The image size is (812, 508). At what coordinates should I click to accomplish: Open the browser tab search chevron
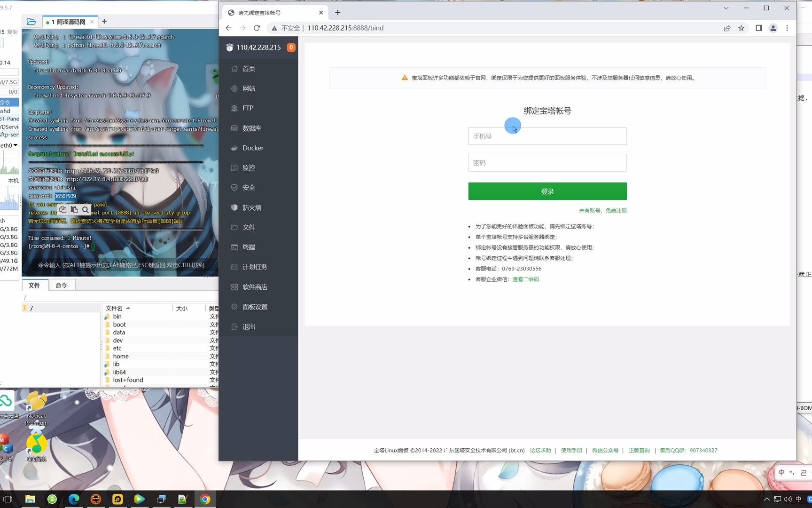(x=726, y=8)
